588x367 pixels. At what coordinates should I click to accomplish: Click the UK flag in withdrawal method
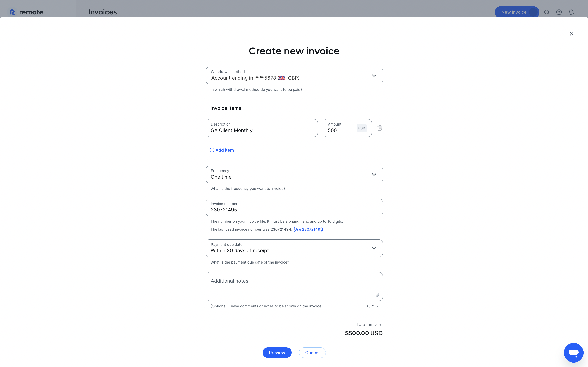click(283, 78)
